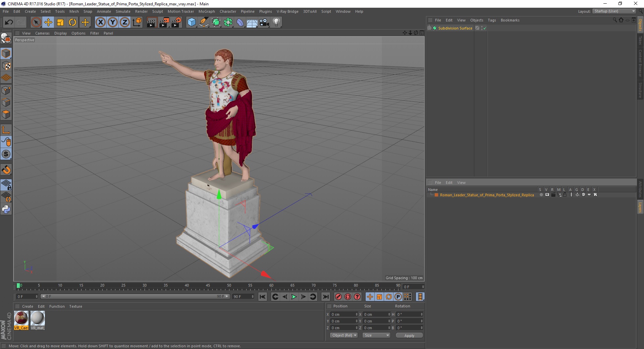Open the MoGraph menu
This screenshot has height=349, width=644.
click(x=207, y=11)
